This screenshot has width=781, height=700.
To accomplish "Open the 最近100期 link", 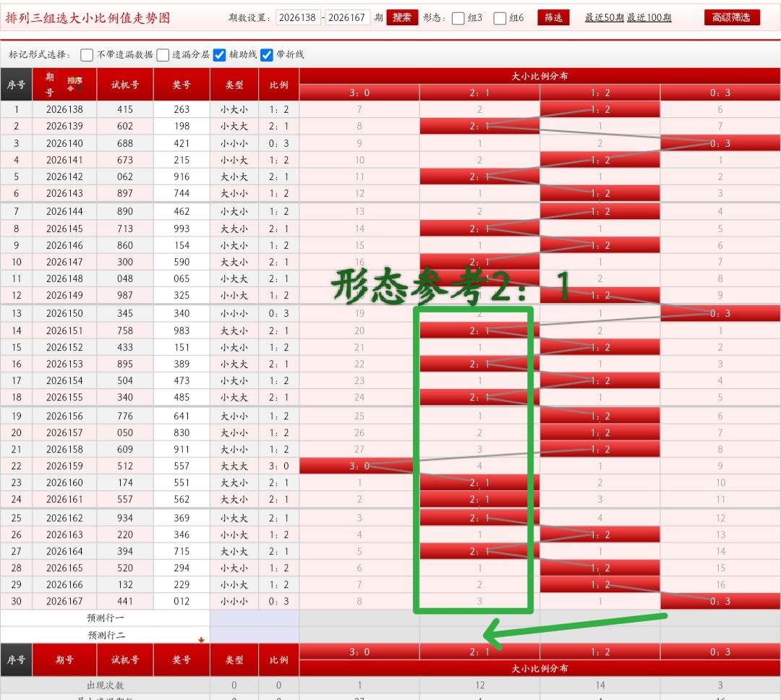I will (x=649, y=18).
